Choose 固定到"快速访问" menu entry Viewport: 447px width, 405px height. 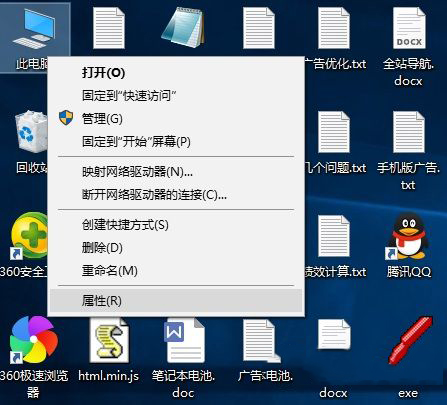point(176,96)
